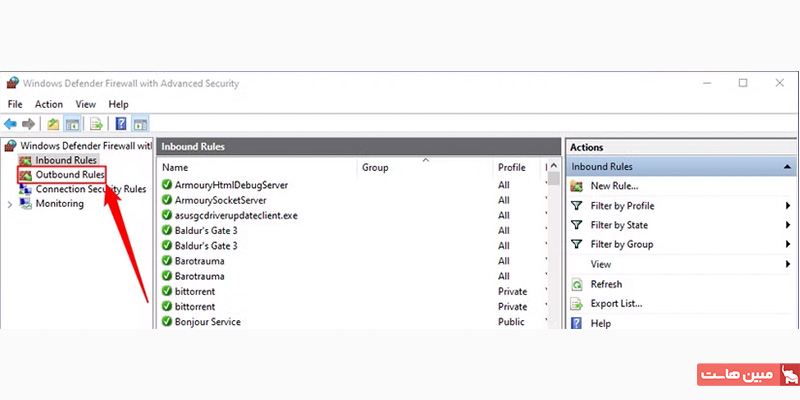
Task: Click the Help icon in Actions pane
Action: 577,323
